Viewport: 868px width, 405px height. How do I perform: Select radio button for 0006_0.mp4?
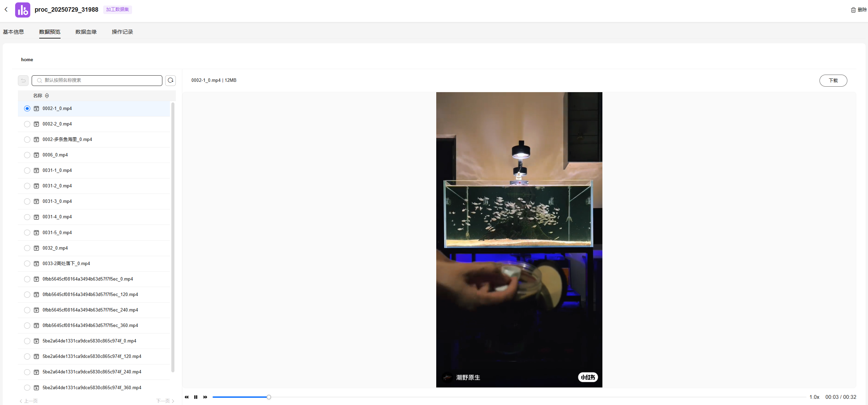[x=27, y=155]
